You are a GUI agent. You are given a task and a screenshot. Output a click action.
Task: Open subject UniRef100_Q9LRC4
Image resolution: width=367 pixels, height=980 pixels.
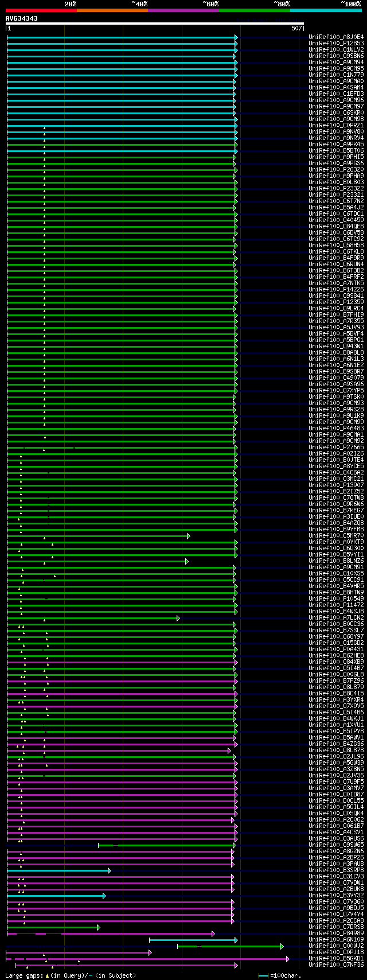(336, 308)
